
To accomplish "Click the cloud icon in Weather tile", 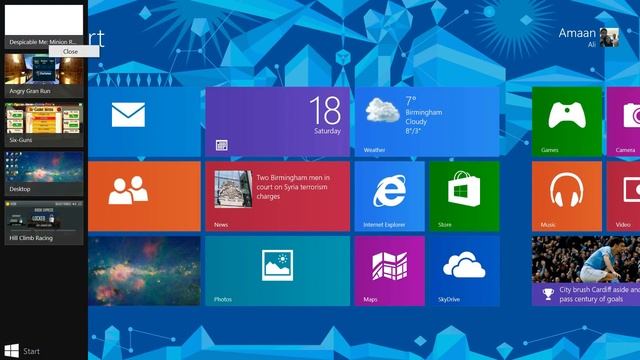I will [x=382, y=110].
